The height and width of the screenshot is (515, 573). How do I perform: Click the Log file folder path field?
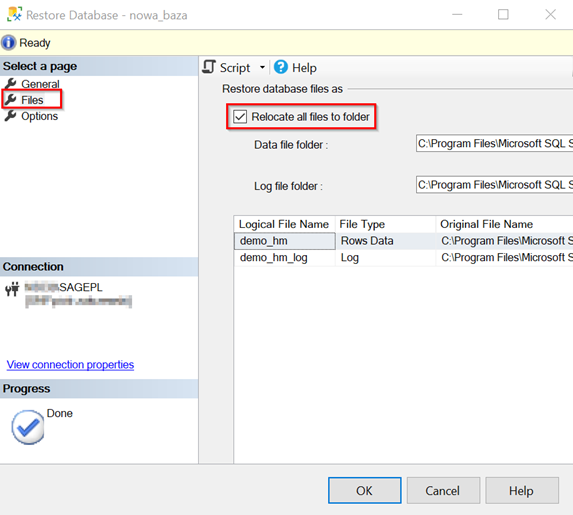(x=494, y=185)
